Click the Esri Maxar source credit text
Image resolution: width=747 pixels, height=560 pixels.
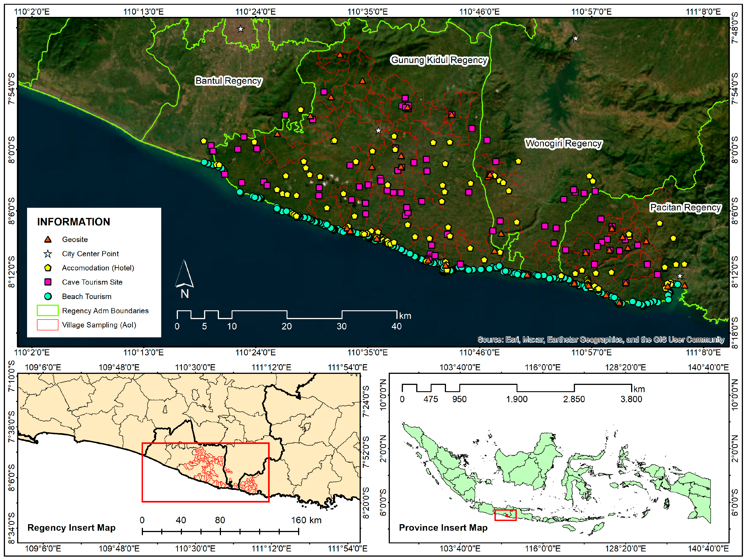click(x=601, y=339)
